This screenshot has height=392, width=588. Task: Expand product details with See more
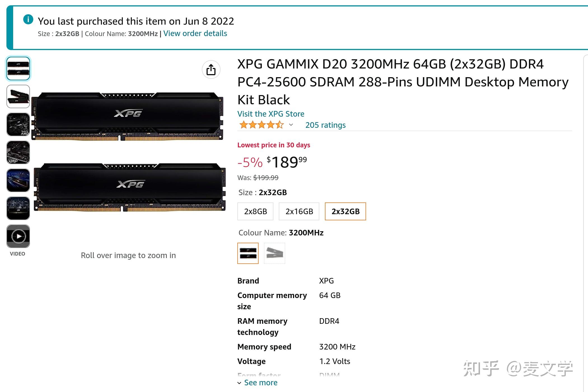[x=260, y=382]
